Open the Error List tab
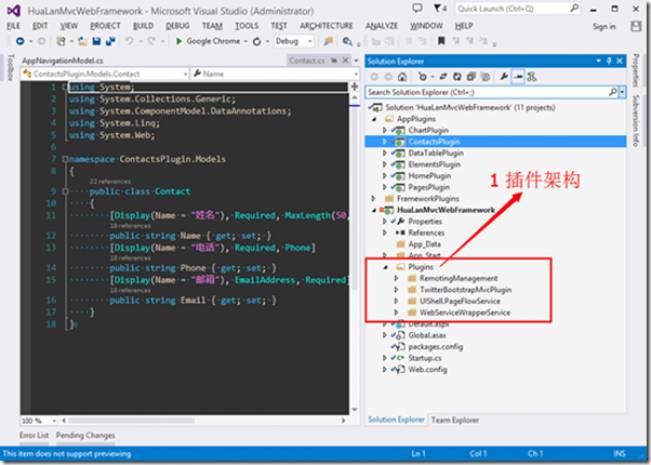Viewport: 651px width, 465px height. (x=34, y=435)
